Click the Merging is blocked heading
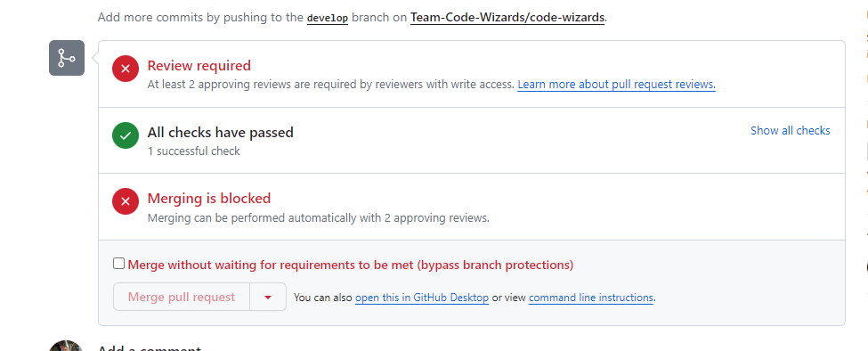The height and width of the screenshot is (351, 868). pos(209,198)
